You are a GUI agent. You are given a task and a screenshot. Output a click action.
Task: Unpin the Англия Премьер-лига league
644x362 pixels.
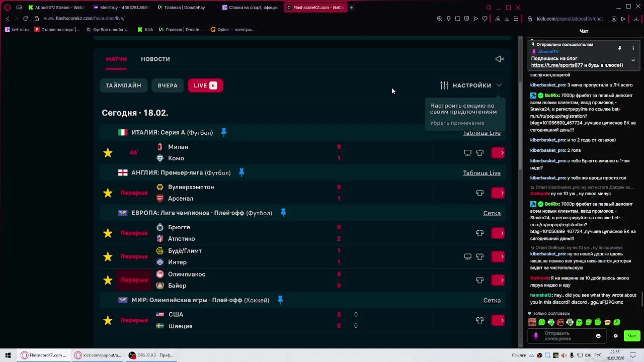pyautogui.click(x=242, y=172)
